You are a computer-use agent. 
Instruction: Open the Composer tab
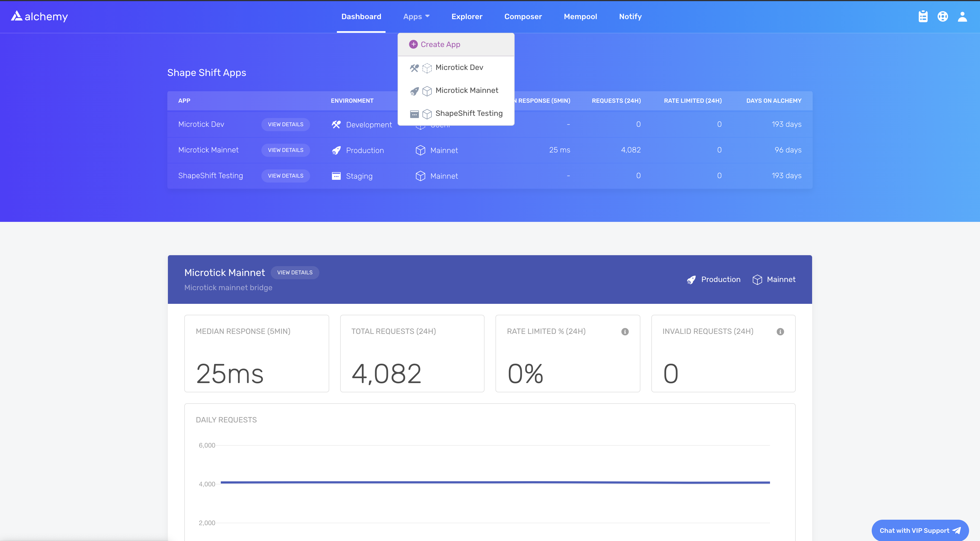(x=523, y=16)
